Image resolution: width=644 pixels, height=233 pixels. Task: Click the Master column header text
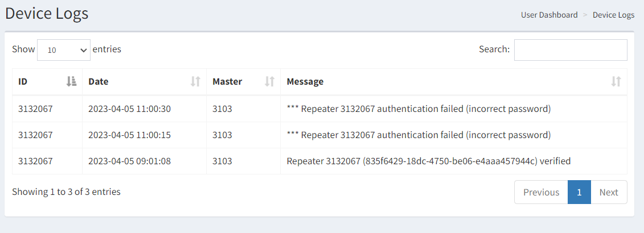227,82
